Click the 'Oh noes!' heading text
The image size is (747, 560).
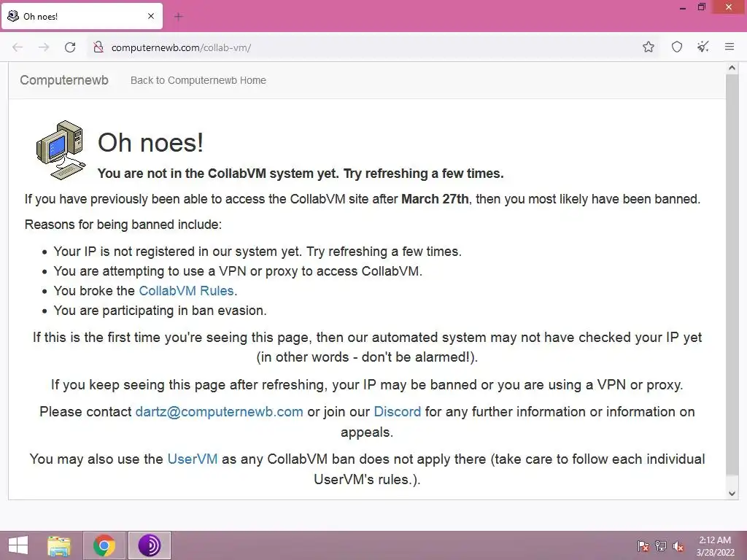[x=150, y=142]
